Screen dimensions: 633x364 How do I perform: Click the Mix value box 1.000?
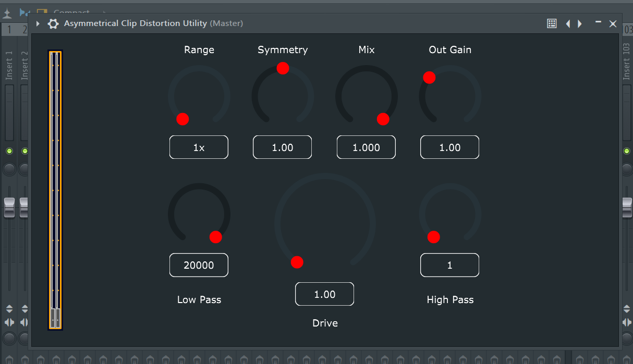[366, 147]
